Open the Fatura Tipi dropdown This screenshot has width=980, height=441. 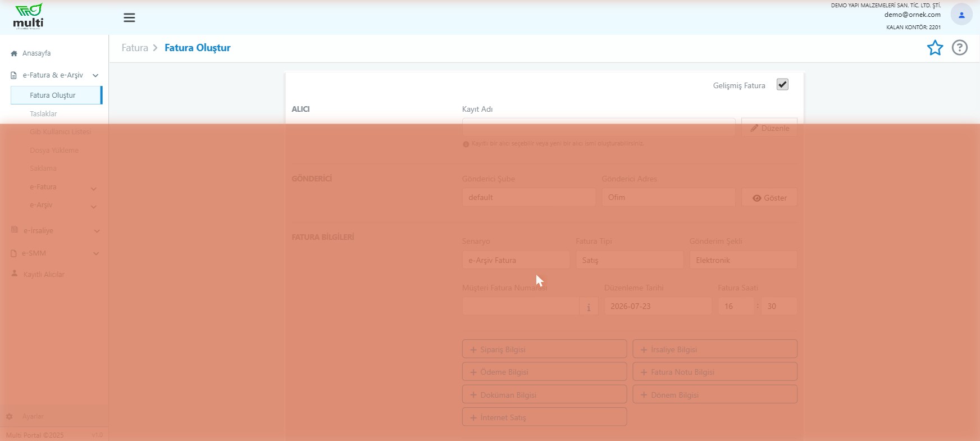coord(630,260)
